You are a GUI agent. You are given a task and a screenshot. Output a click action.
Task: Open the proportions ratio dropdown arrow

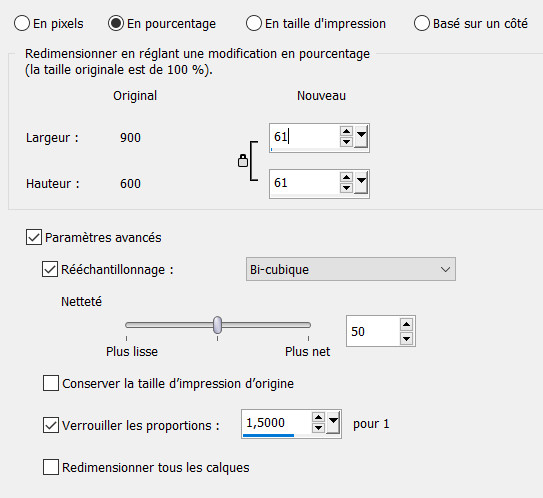(x=333, y=423)
